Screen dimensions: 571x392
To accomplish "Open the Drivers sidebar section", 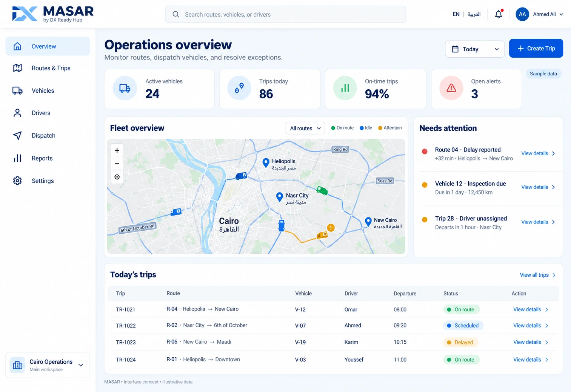I will (48, 113).
